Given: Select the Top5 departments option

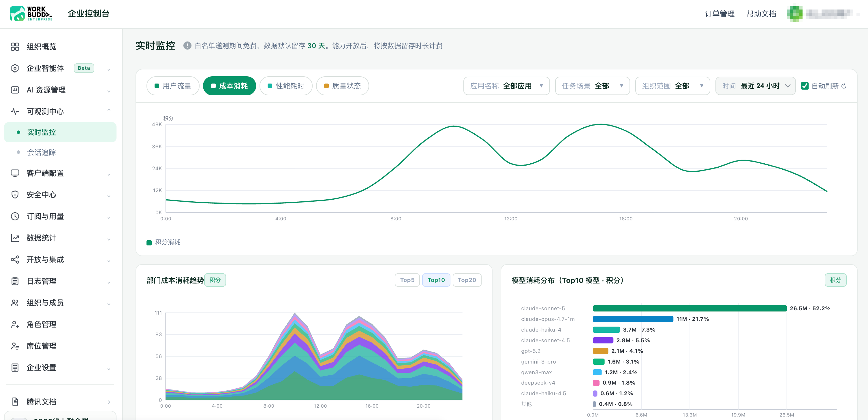Looking at the screenshot, I should point(407,280).
